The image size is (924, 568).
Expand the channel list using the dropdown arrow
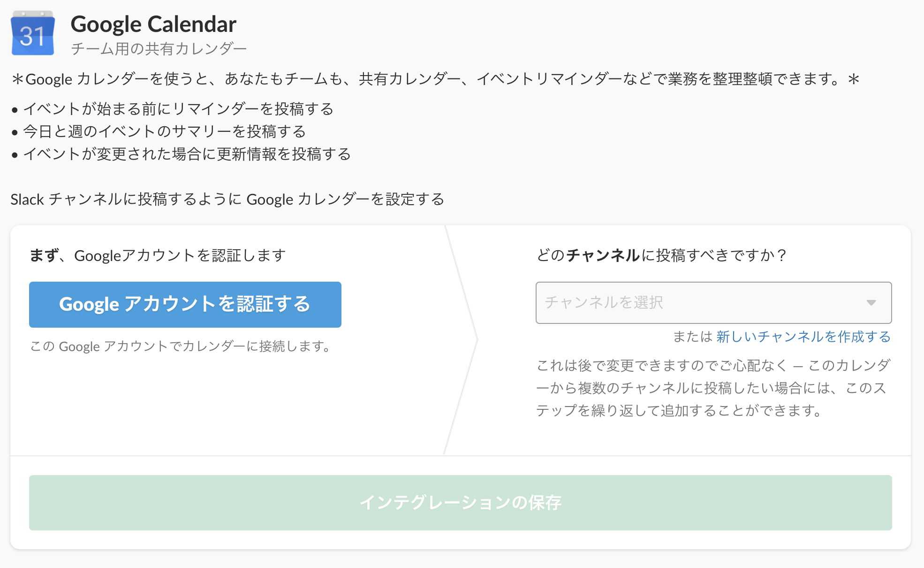point(871,303)
